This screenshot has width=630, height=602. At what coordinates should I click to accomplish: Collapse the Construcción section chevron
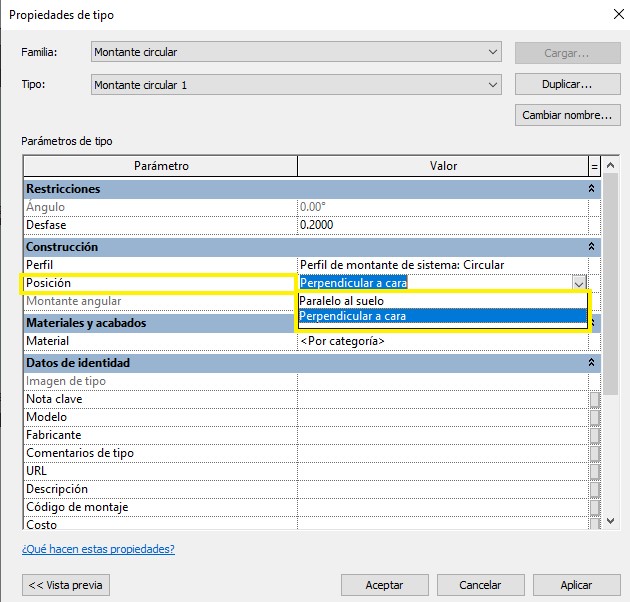591,247
